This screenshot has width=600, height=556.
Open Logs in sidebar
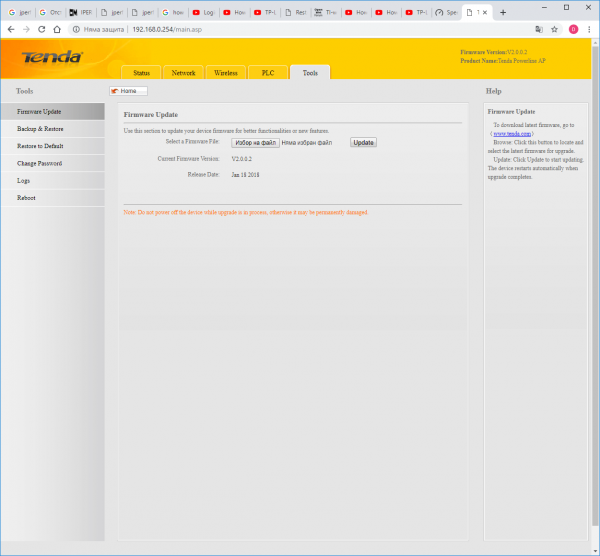coord(52,181)
